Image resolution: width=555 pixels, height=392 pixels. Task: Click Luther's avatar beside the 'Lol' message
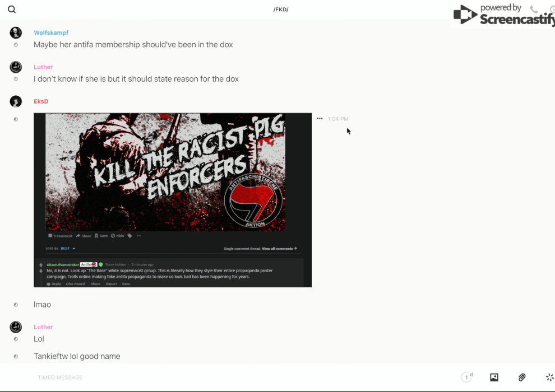pos(16,327)
